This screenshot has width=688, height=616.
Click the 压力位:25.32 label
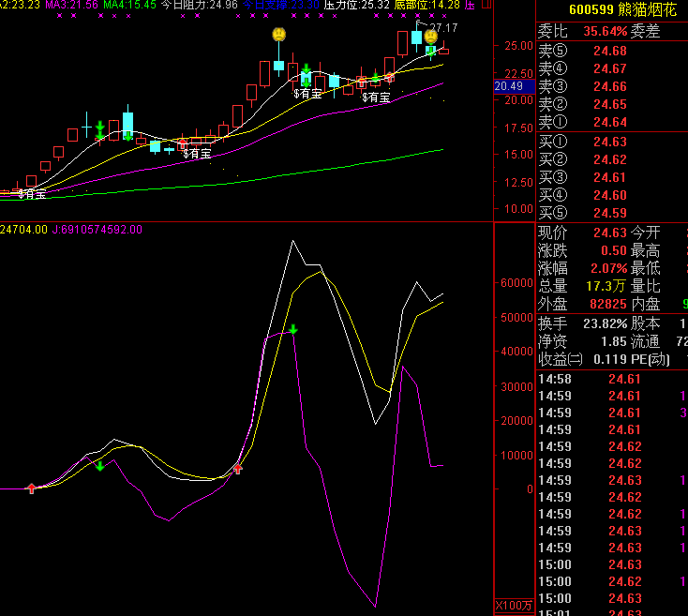[x=357, y=6]
